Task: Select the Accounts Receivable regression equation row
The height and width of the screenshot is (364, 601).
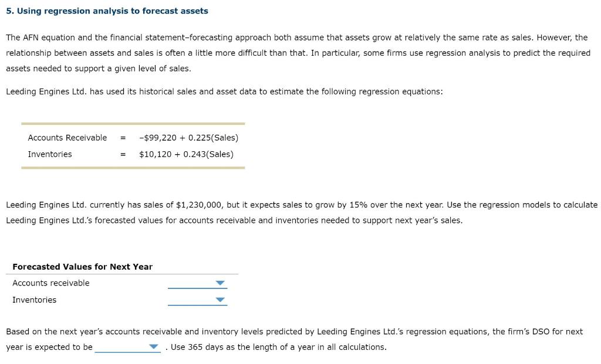Action: pyautogui.click(x=132, y=137)
